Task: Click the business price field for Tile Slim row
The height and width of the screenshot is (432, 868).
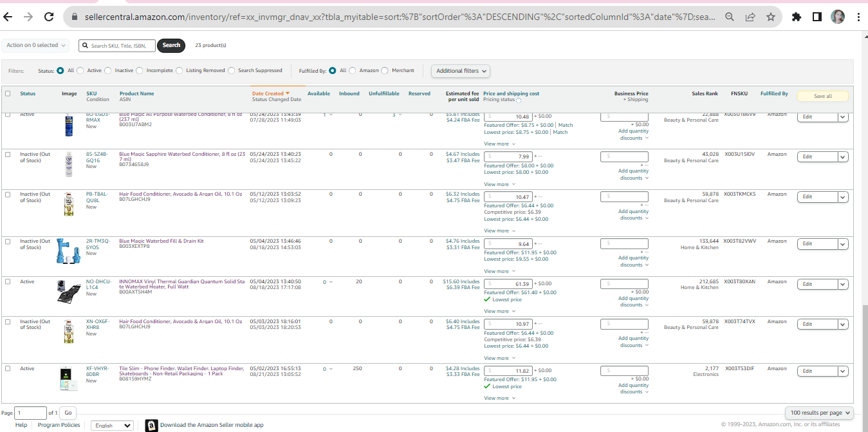Action: (624, 371)
